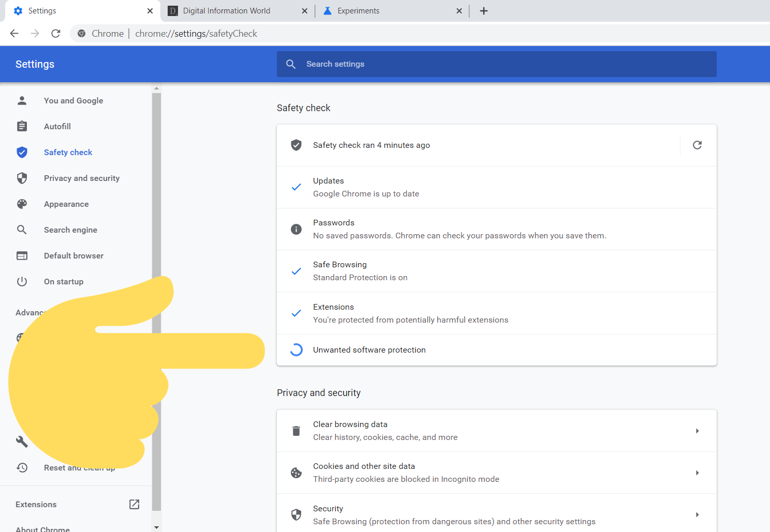Open Extensions in a new tab
The height and width of the screenshot is (532, 770).
click(x=134, y=504)
